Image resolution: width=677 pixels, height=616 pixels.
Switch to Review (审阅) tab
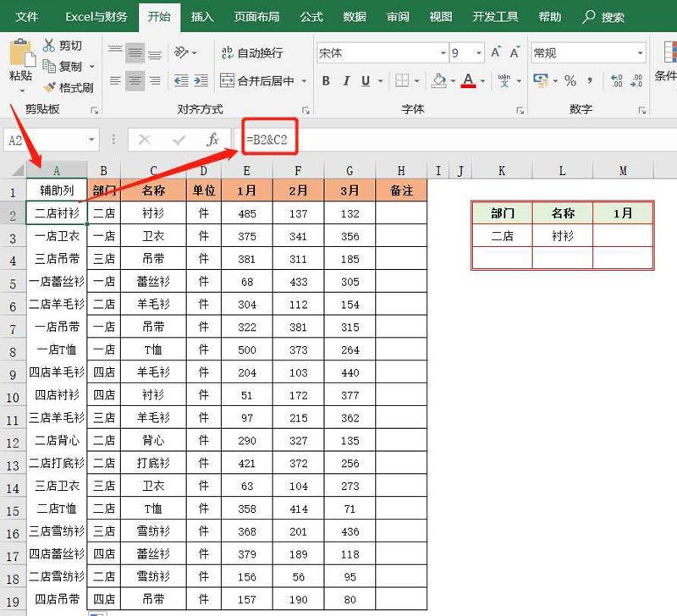[x=398, y=17]
